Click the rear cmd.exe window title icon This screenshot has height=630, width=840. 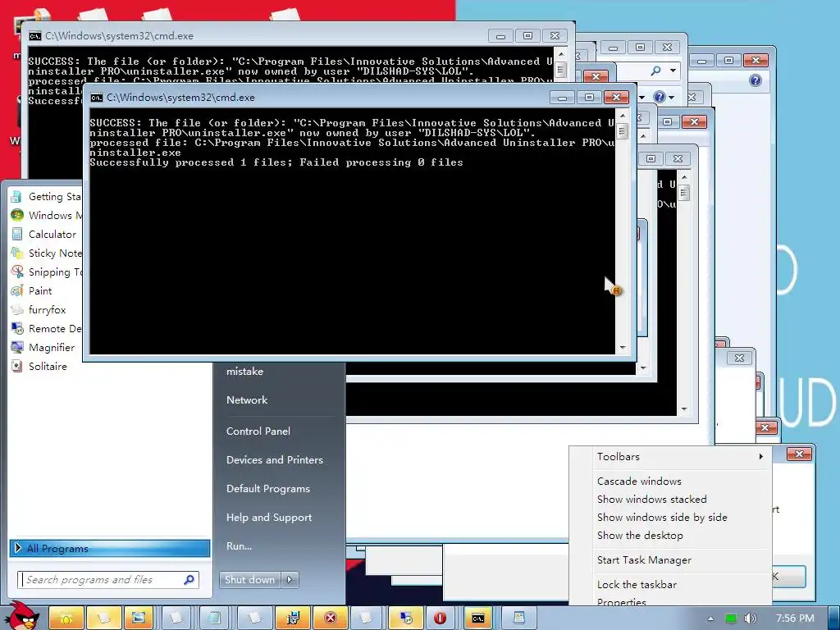34,36
